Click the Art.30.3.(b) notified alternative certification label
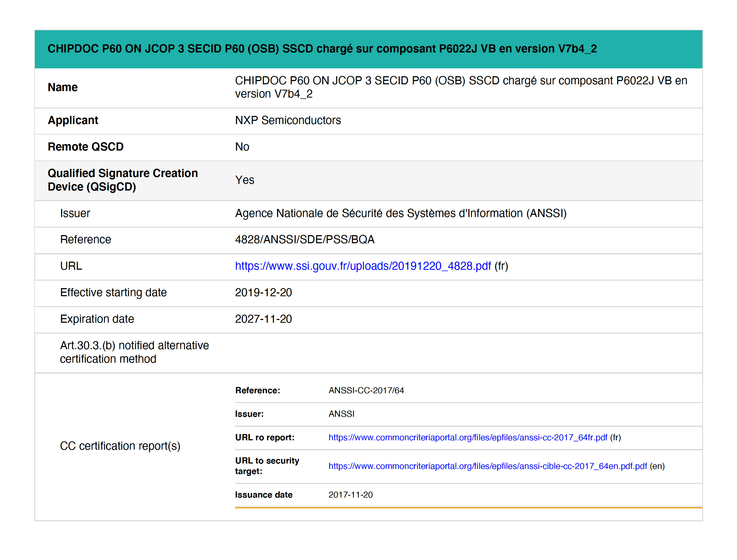737x560 pixels. tap(134, 352)
